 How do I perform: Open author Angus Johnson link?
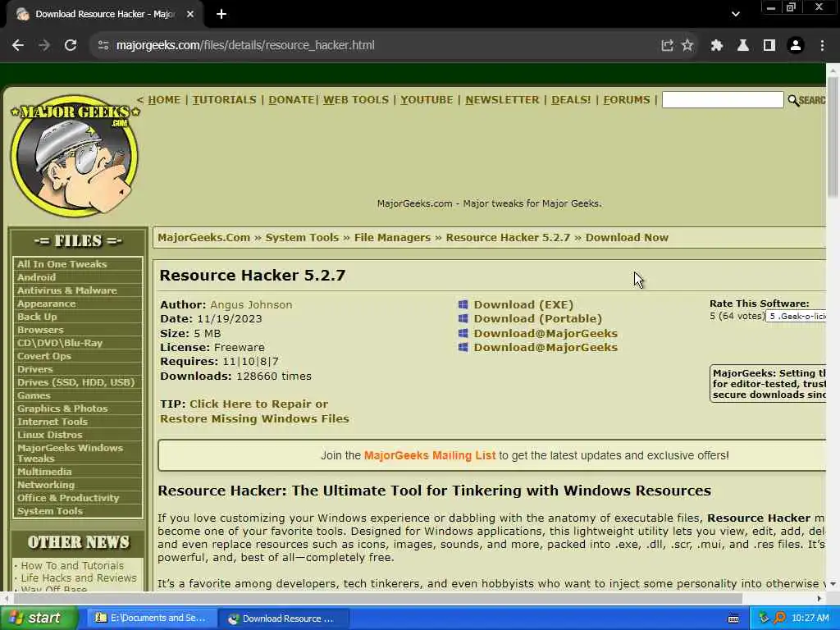(251, 305)
